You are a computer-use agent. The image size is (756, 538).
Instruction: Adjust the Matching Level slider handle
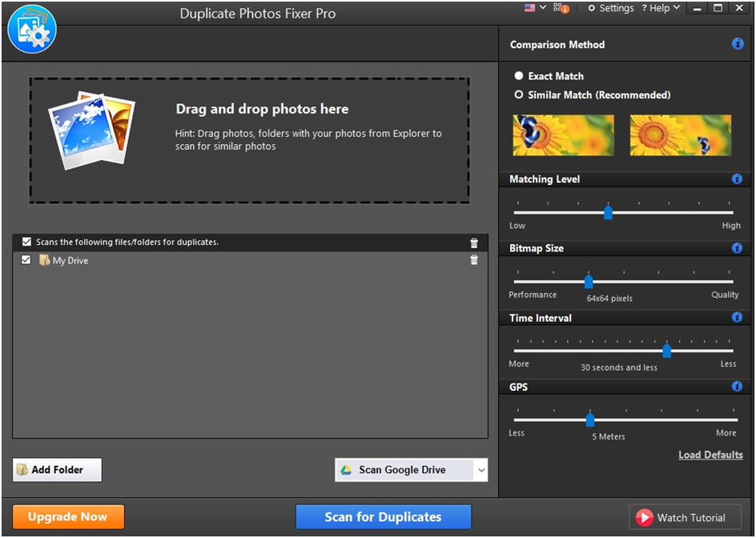pyautogui.click(x=608, y=212)
